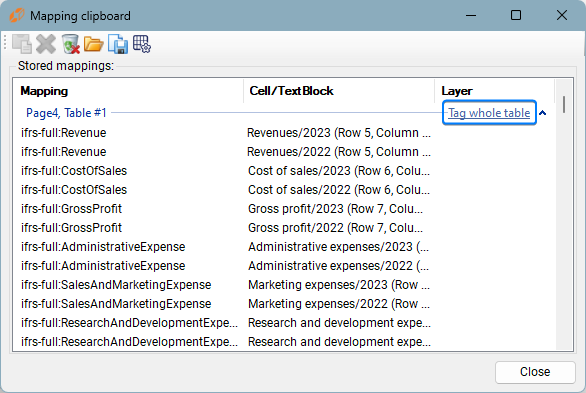Maximize the Mapping clipboard window

[x=516, y=15]
